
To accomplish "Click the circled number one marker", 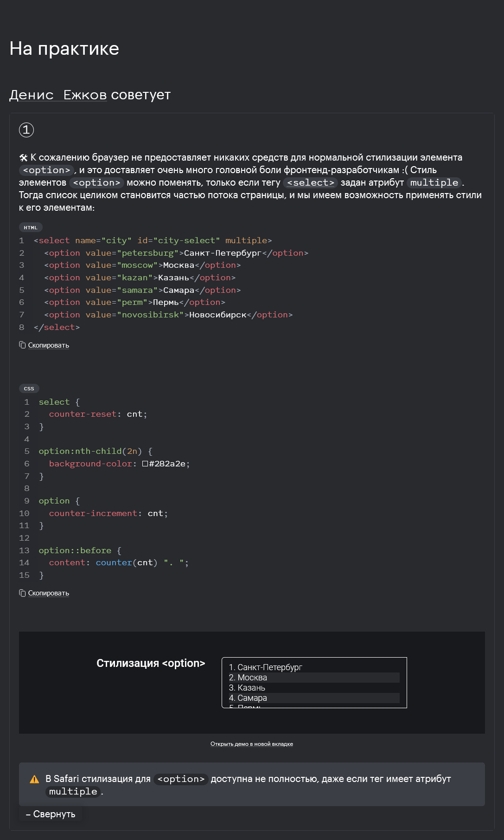I will pyautogui.click(x=26, y=129).
